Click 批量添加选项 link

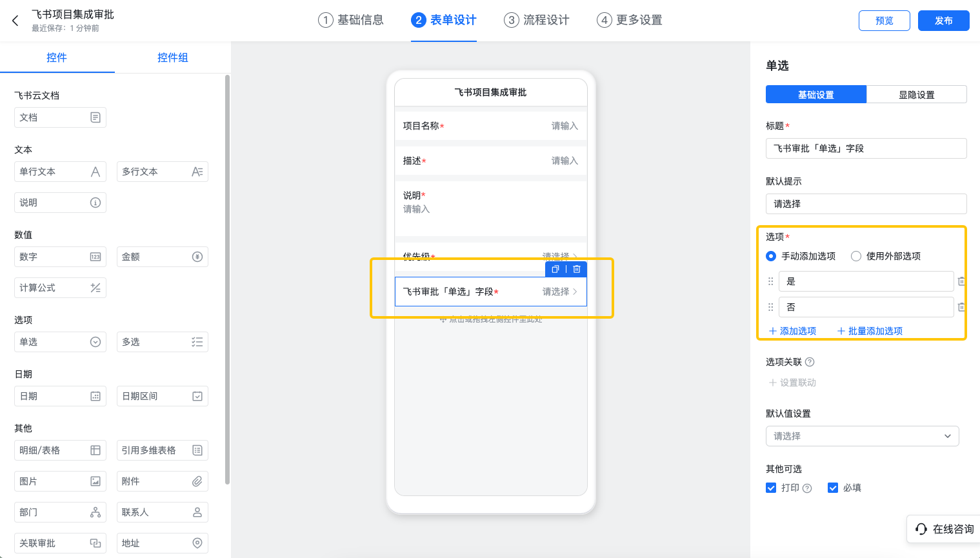tap(870, 331)
